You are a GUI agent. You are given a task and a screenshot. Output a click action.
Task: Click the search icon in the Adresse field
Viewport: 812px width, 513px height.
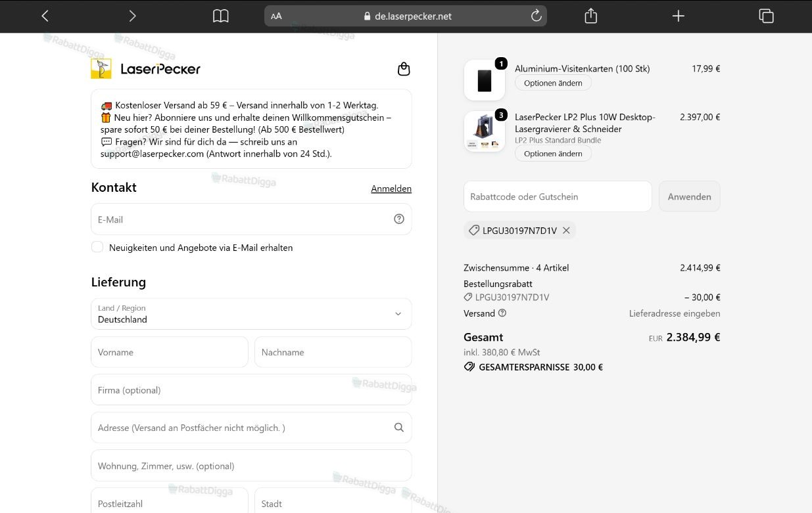pyautogui.click(x=399, y=428)
